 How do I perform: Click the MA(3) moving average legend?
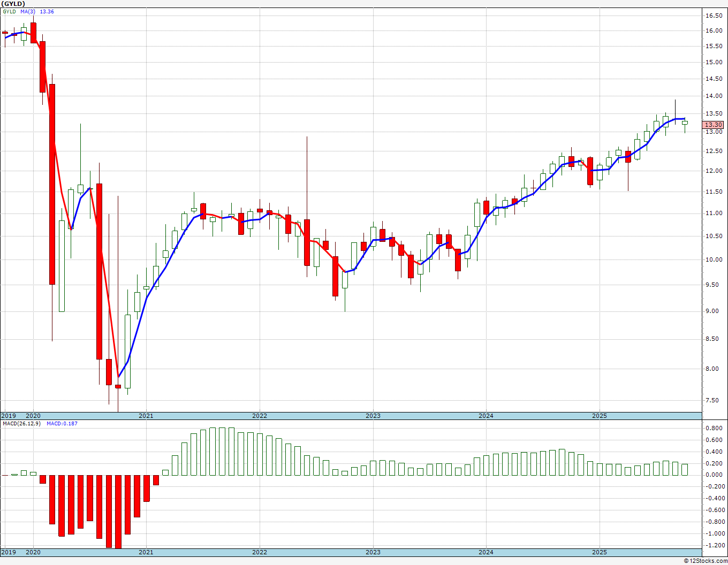point(28,11)
